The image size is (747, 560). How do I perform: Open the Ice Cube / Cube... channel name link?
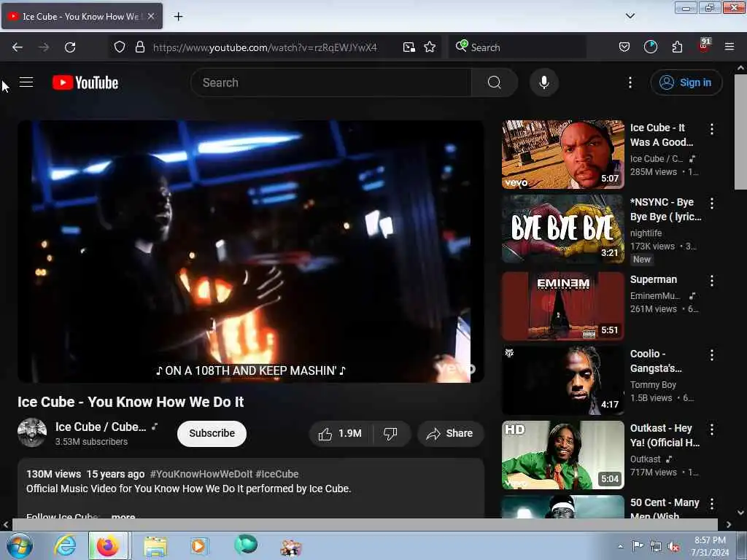point(101,427)
